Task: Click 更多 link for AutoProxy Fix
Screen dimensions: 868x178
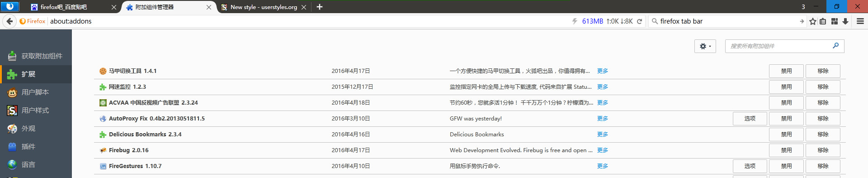Action: [603, 119]
